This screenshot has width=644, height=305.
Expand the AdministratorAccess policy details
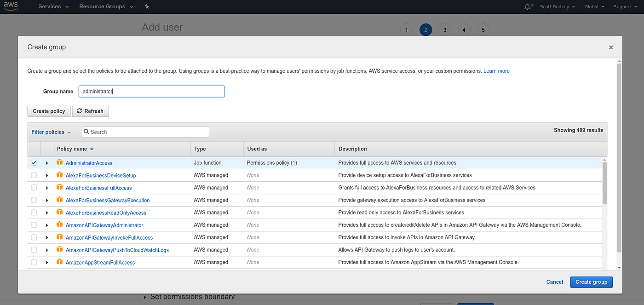46,162
